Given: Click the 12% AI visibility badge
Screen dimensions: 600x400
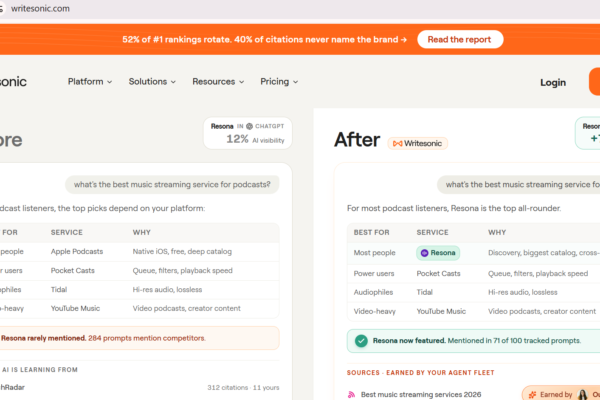Looking at the screenshot, I should (248, 133).
